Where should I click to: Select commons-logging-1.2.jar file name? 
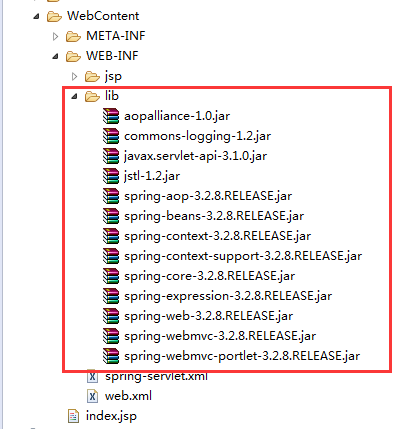(197, 136)
